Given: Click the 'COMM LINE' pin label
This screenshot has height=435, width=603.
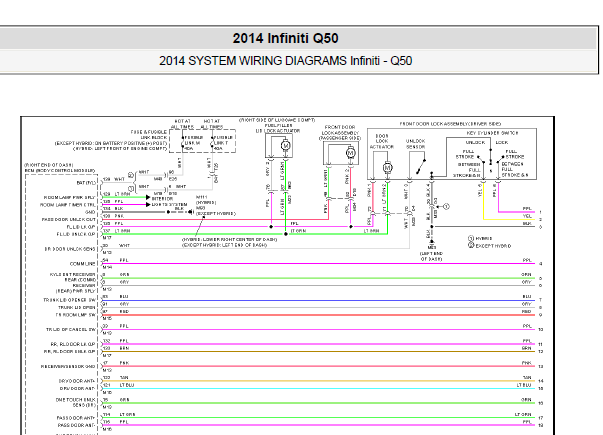Looking at the screenshot, I should [83, 264].
